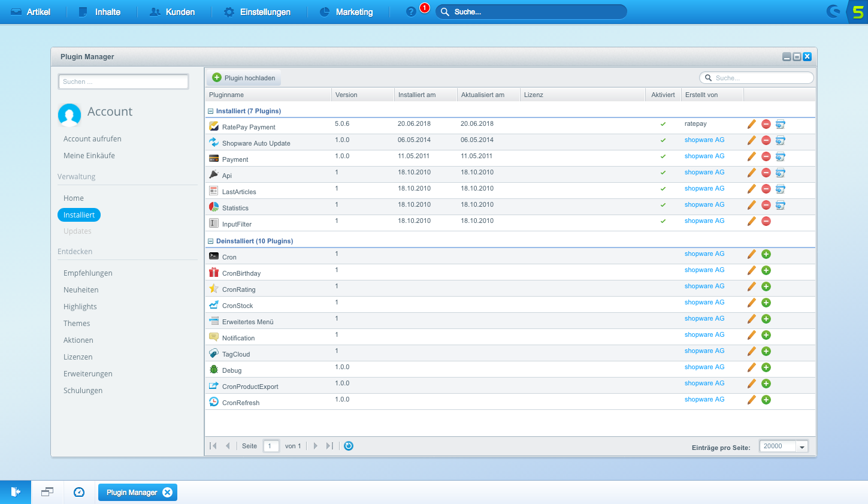This screenshot has width=868, height=504.
Task: Open Empfehlungen in the sidebar
Action: tap(88, 273)
